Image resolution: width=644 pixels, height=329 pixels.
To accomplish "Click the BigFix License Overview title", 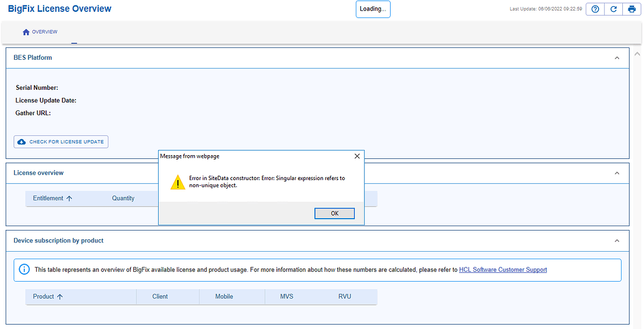I will [60, 9].
